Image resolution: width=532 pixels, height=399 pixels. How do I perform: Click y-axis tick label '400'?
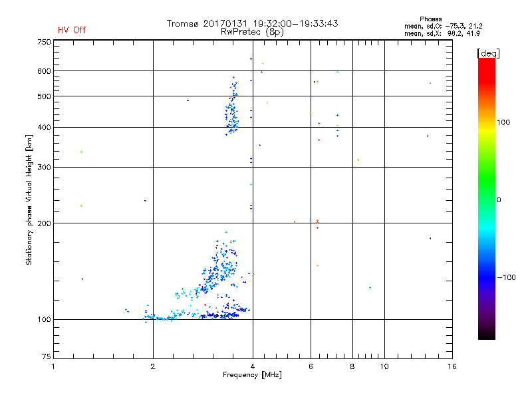[x=44, y=128]
